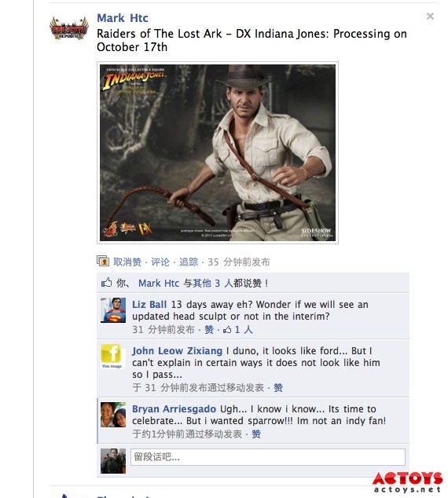This screenshot has height=498, width=448.
Task: Open the Mark Htc author name link
Action: click(123, 18)
